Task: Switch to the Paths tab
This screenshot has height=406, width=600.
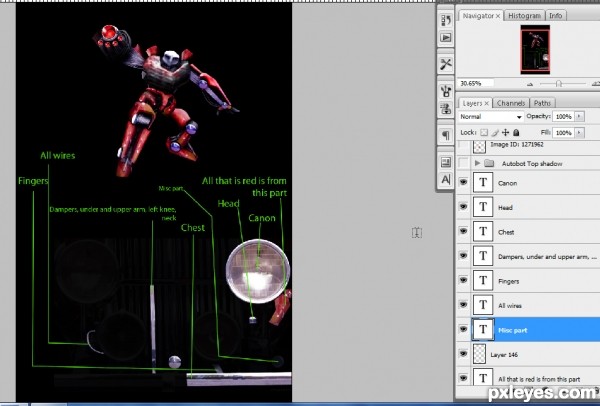Action: click(x=542, y=103)
